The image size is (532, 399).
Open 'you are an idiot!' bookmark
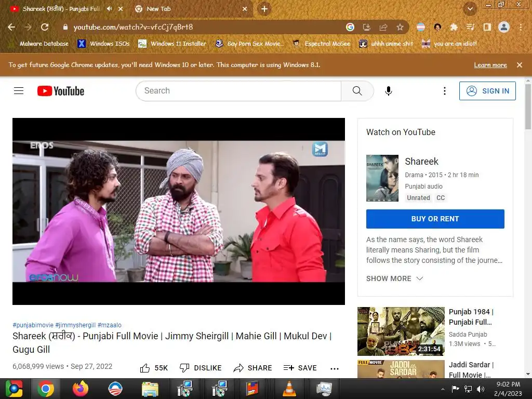pos(449,44)
